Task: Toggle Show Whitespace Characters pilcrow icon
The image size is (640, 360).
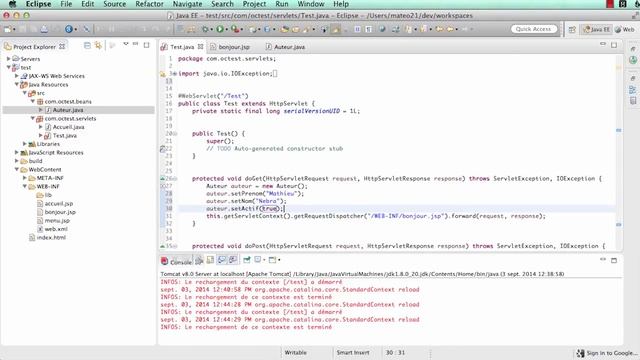Action: point(369,29)
